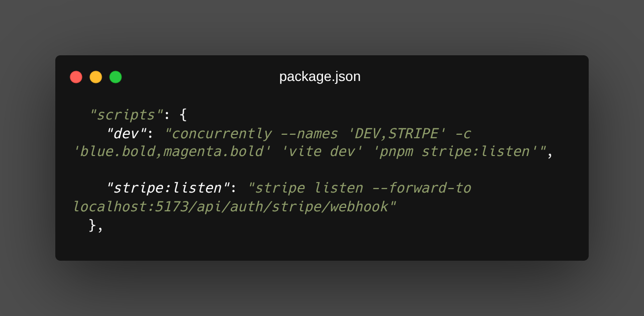
Task: Click the yellow minimize window button
Action: [x=96, y=77]
